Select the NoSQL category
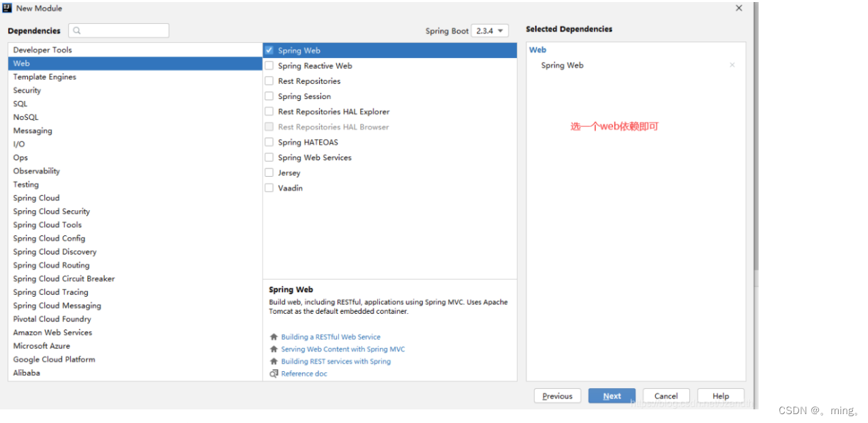The image size is (868, 423). (x=135, y=117)
